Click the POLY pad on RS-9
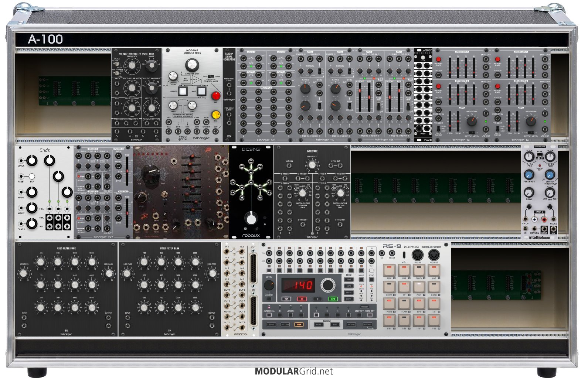This screenshot has width=588, height=379. [419, 287]
